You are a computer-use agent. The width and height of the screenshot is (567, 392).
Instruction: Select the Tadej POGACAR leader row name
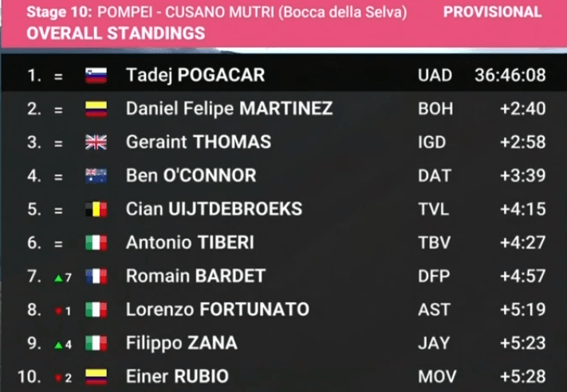pos(195,76)
